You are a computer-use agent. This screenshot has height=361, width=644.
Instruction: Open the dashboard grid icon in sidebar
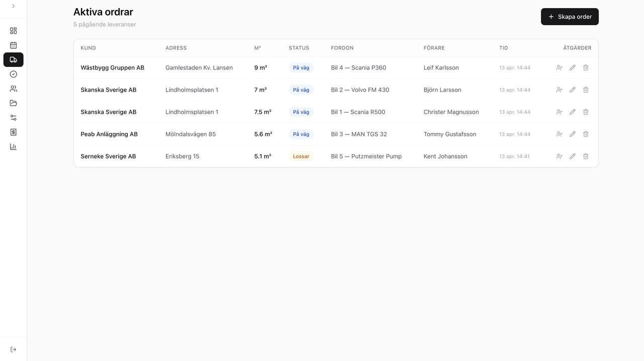tap(13, 31)
